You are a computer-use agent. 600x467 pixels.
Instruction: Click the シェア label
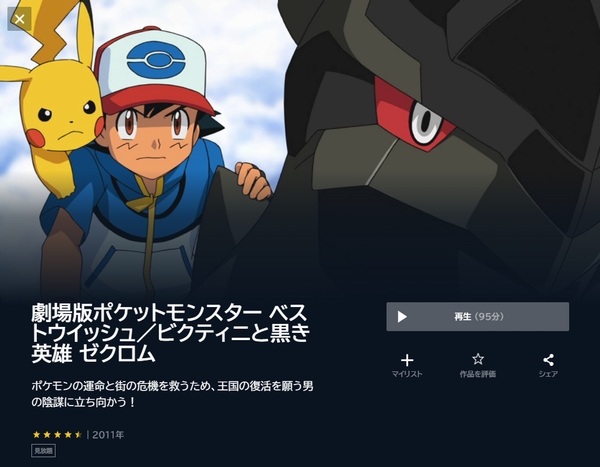click(x=548, y=374)
